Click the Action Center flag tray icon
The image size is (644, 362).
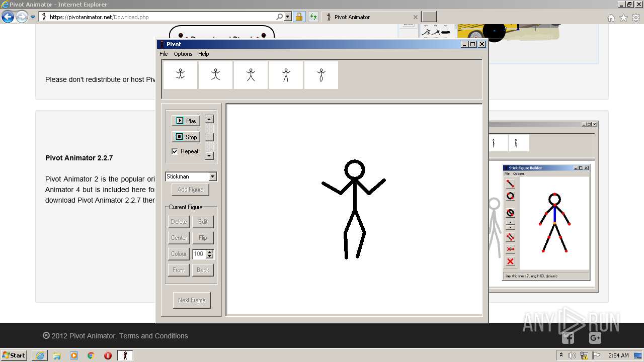[x=597, y=355]
